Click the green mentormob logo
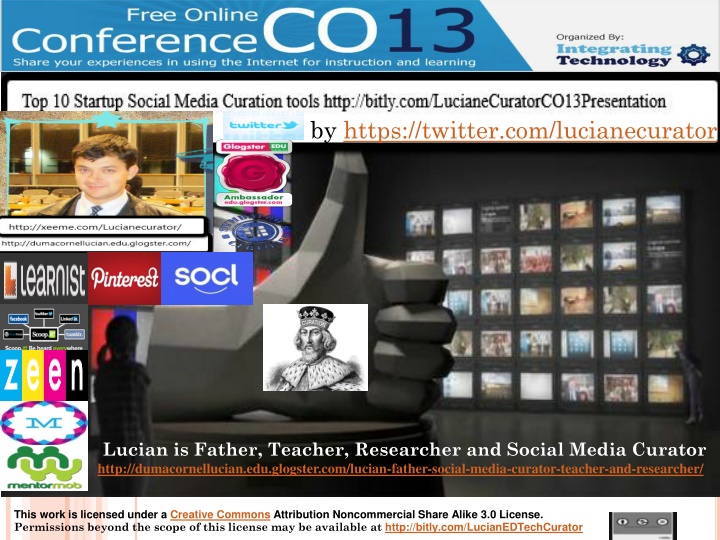This screenshot has width=720, height=540. pos(45,467)
